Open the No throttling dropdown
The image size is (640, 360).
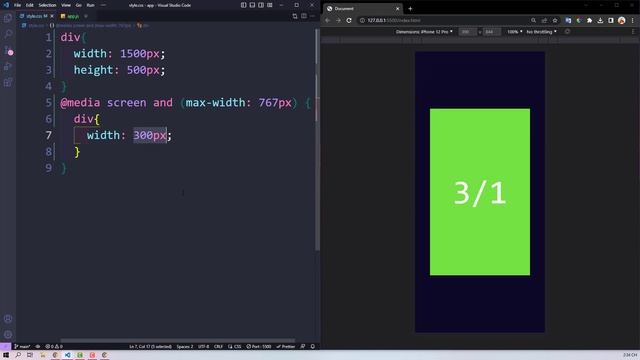[541, 32]
